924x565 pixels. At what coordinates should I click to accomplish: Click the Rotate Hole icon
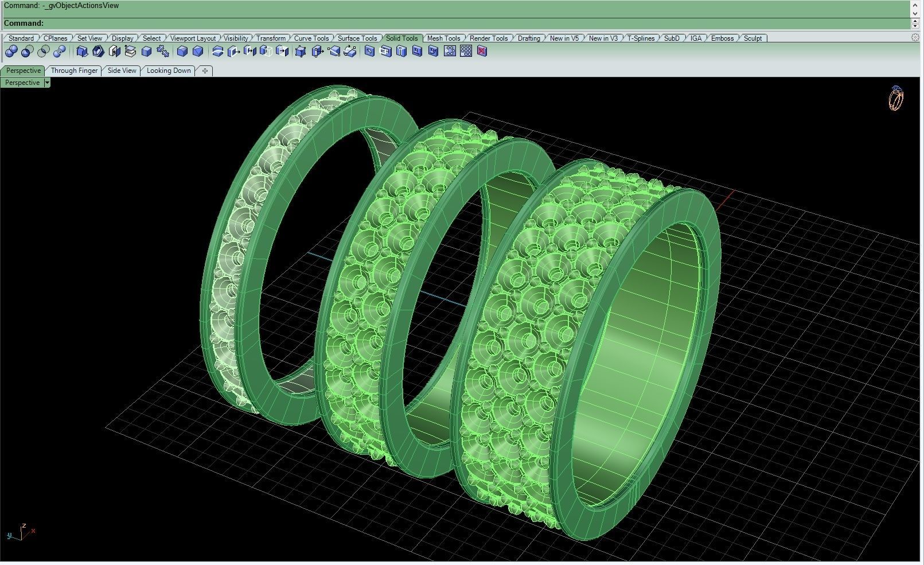point(434,52)
